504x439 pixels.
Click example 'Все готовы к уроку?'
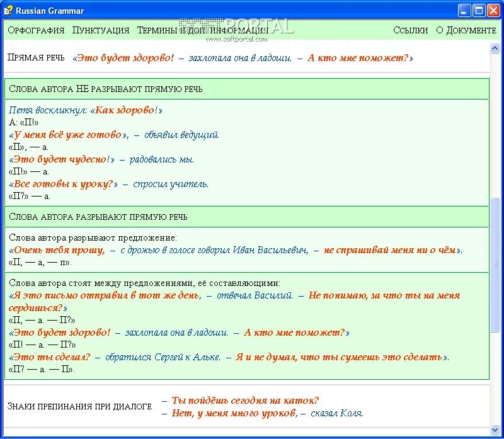tap(64, 184)
